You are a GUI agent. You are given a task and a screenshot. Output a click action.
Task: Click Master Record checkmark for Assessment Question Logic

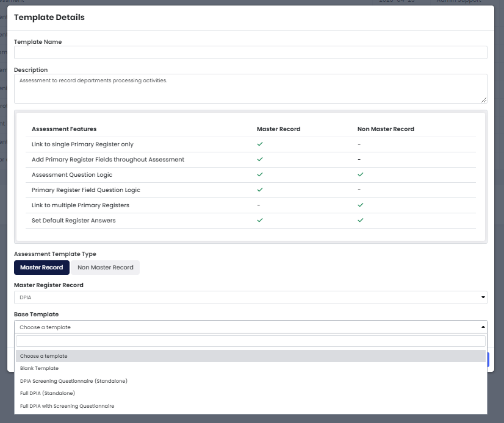(x=260, y=174)
